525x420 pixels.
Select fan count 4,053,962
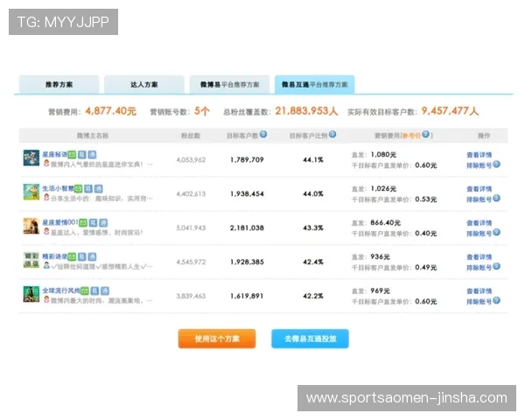[x=191, y=160]
